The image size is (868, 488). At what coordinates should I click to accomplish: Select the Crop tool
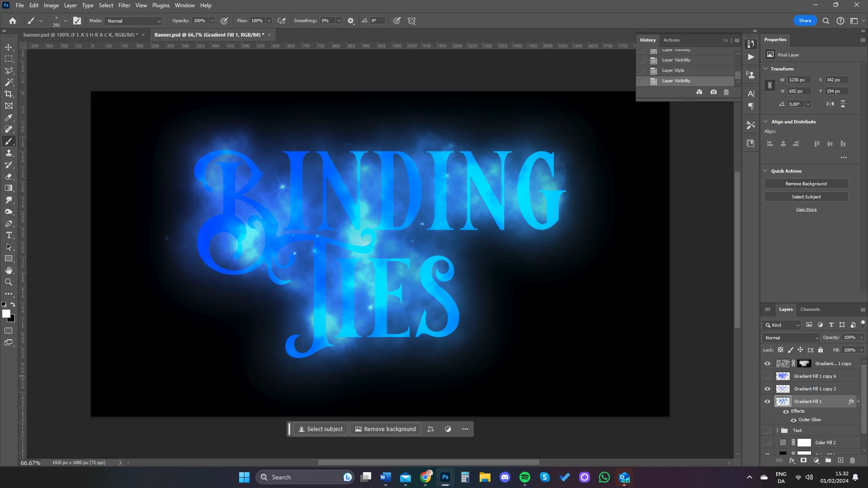[x=9, y=94]
